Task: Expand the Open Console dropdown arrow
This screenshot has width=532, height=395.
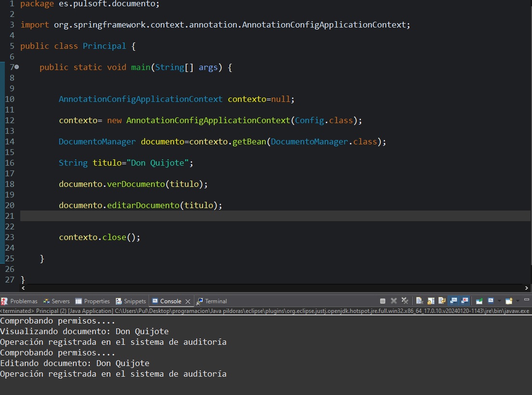Action: (517, 301)
